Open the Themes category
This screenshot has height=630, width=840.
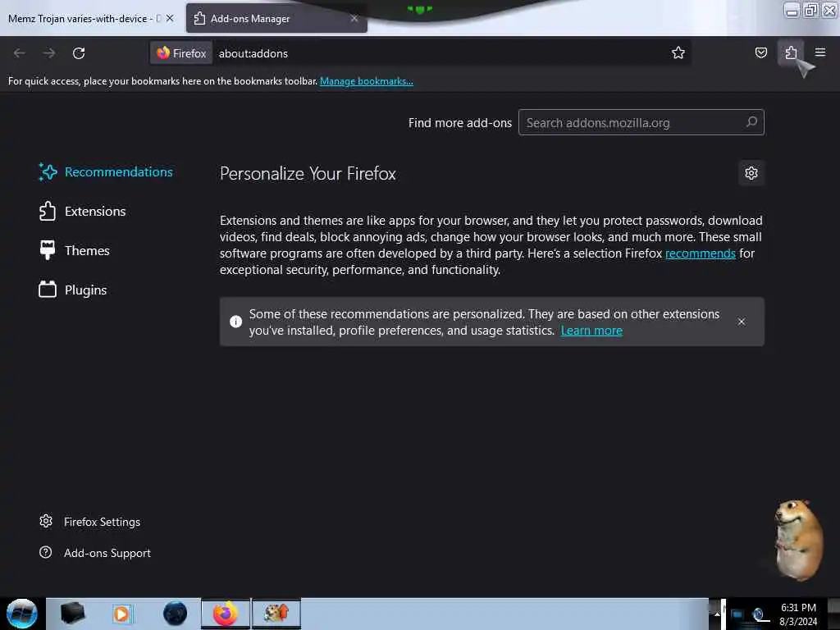pyautogui.click(x=74, y=250)
